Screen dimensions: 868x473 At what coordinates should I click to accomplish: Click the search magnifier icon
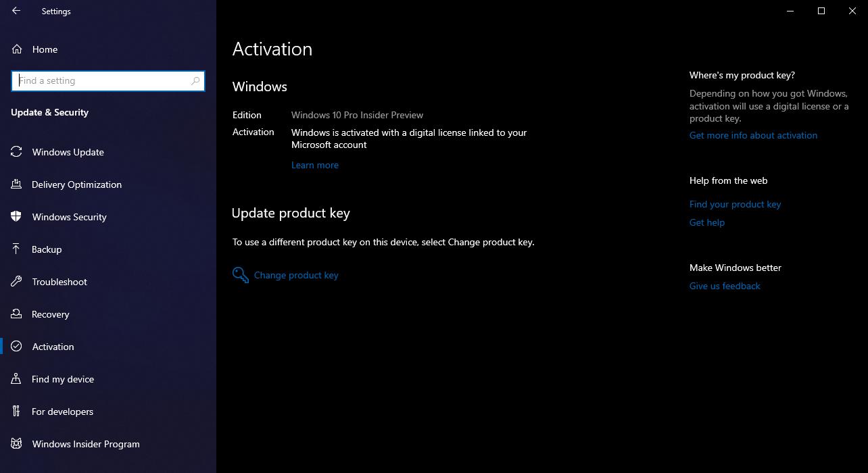(195, 81)
